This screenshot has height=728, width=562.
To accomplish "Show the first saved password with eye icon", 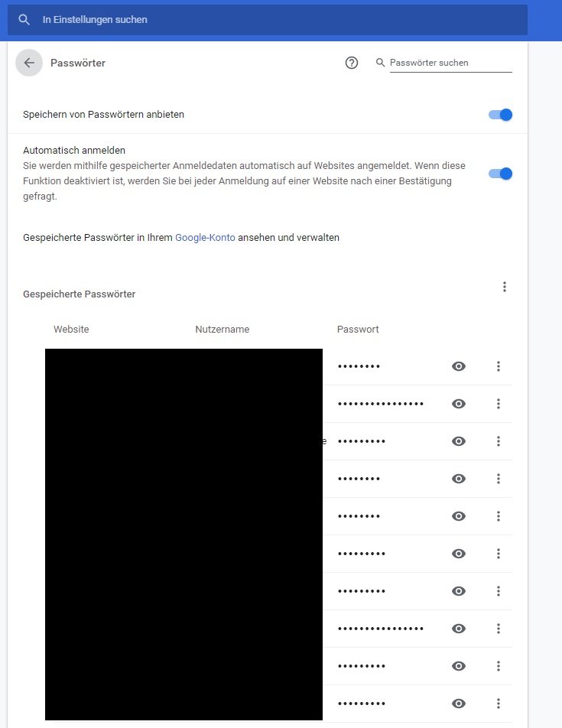I will click(459, 366).
